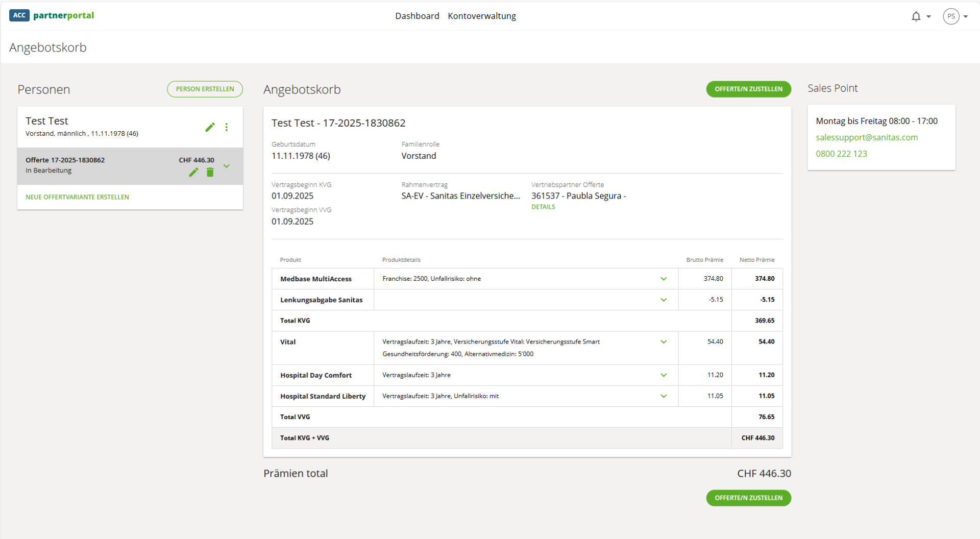Click Vertriebspartner 361537 - Paubla Segura text
This screenshot has height=539, width=980.
[x=578, y=196]
